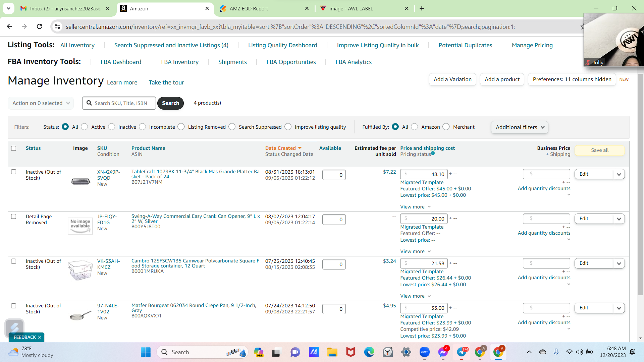644x362 pixels.
Task: Open the Chat app on taskbar
Action: pyautogui.click(x=295, y=352)
